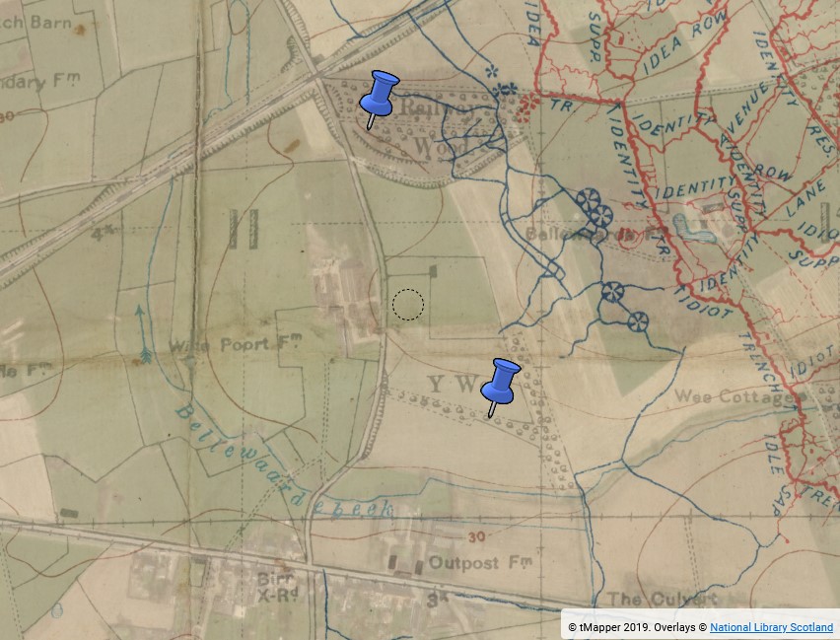Screen dimensions: 840x640
Task: Click the Wee Cottage label
Action: [734, 396]
